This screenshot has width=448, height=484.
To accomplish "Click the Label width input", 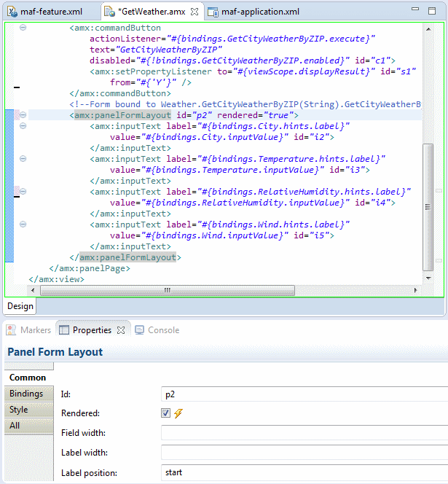I will (x=304, y=453).
